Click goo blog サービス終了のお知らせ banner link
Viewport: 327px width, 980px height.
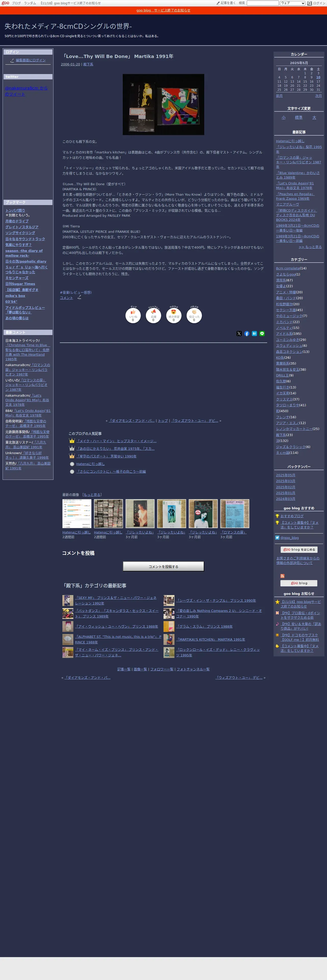point(163,10)
